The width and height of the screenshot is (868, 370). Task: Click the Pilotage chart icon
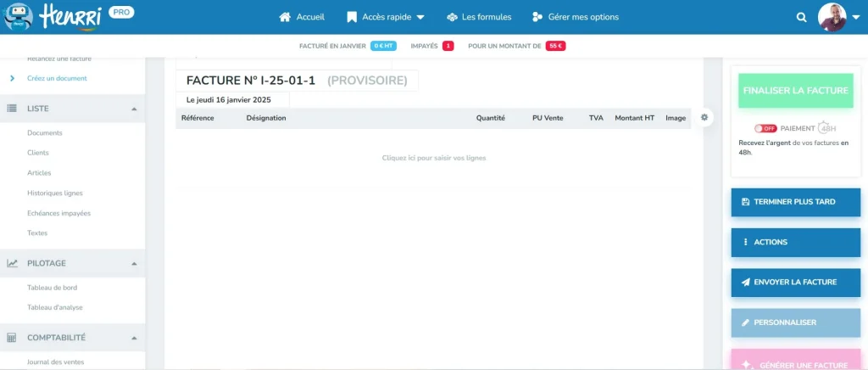(13, 263)
